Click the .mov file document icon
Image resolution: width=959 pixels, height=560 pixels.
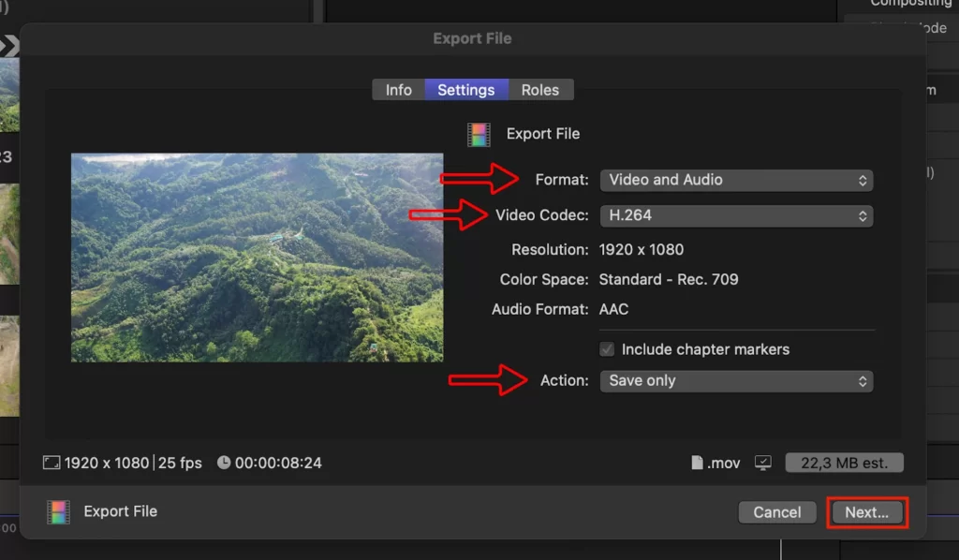tap(697, 463)
